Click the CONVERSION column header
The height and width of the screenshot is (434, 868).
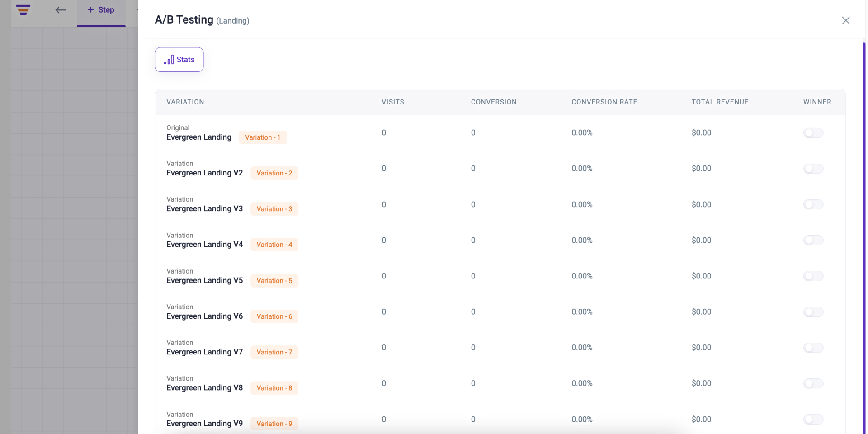pos(494,102)
